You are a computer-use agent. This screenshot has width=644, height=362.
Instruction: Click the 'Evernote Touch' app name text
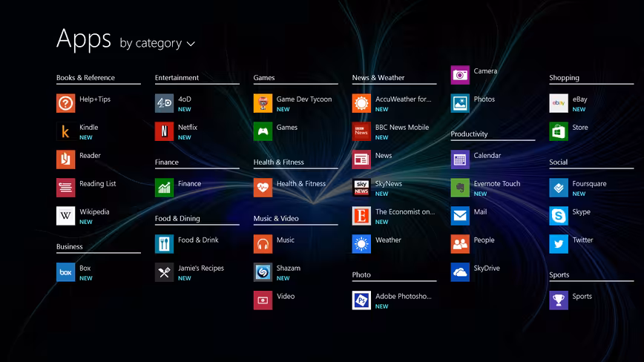coord(497,183)
